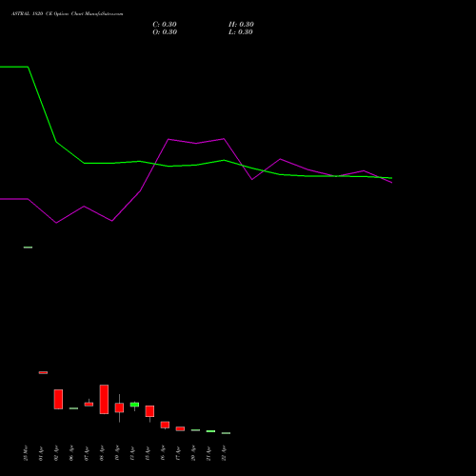Click the open value 'O: 0.30'

[x=165, y=32]
